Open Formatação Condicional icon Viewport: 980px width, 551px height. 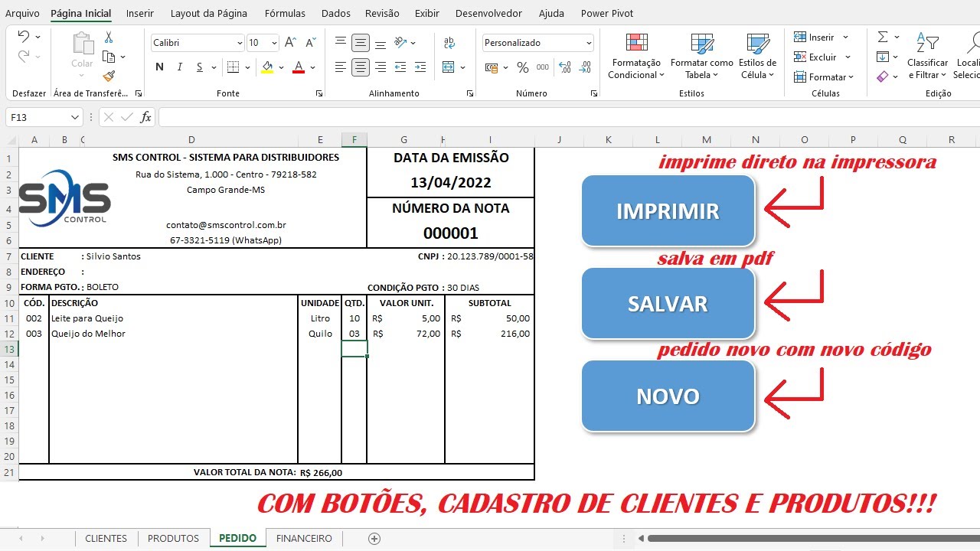[636, 43]
